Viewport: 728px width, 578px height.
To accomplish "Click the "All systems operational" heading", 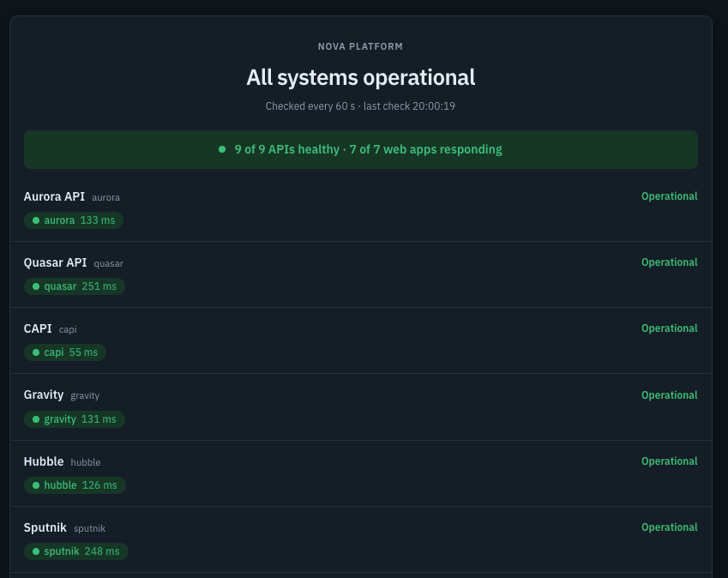I will pos(361,77).
